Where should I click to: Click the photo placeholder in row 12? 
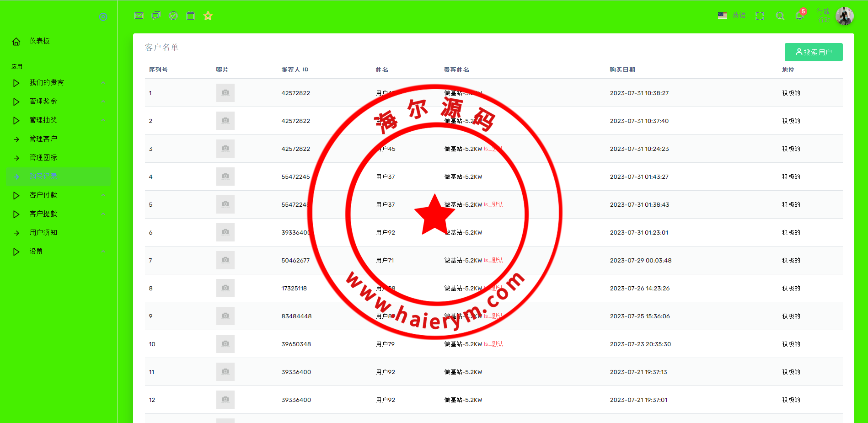click(225, 400)
